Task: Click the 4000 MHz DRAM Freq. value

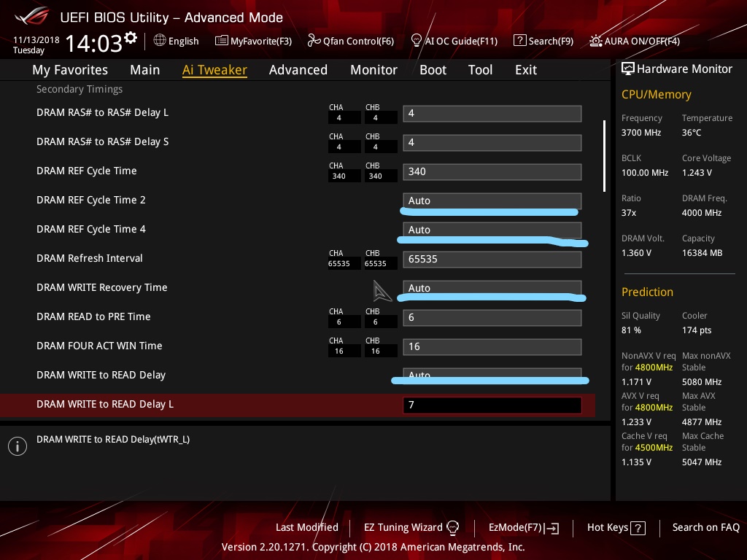Action: click(x=702, y=213)
